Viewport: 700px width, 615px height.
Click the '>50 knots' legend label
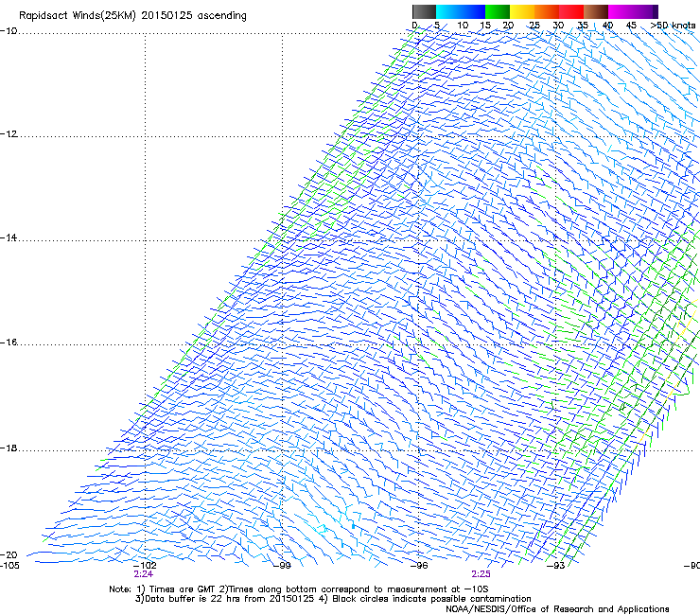(673, 26)
